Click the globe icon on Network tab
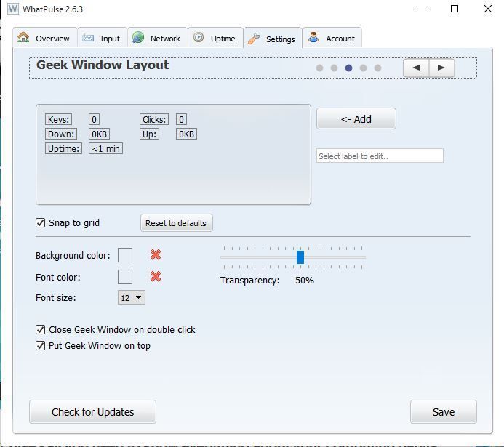The width and height of the screenshot is (504, 447). 138,37
